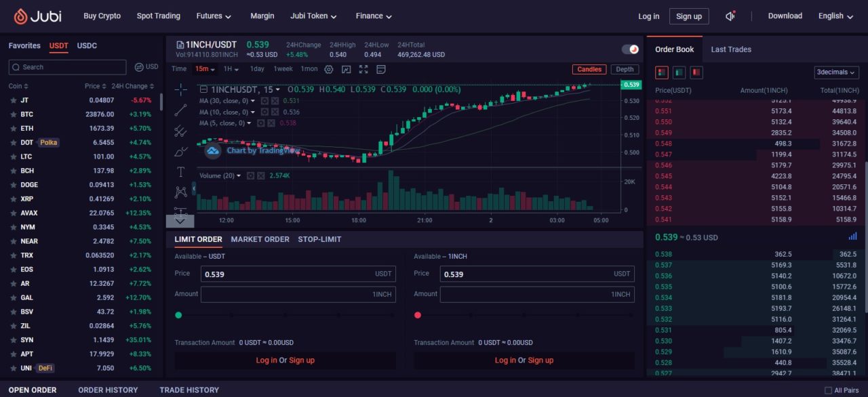Open the Download link

pos(785,16)
